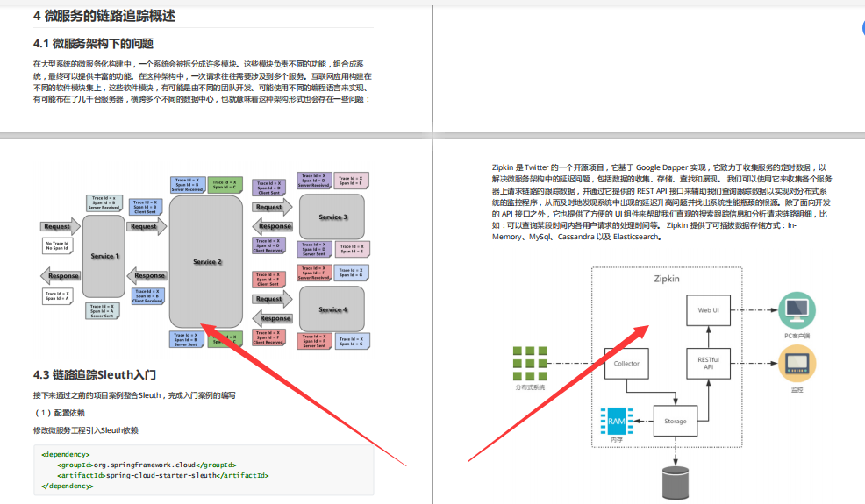Viewport: 865px width, 504px height.
Task: Select the Web UI box in Zipkin diagram
Action: click(x=708, y=310)
